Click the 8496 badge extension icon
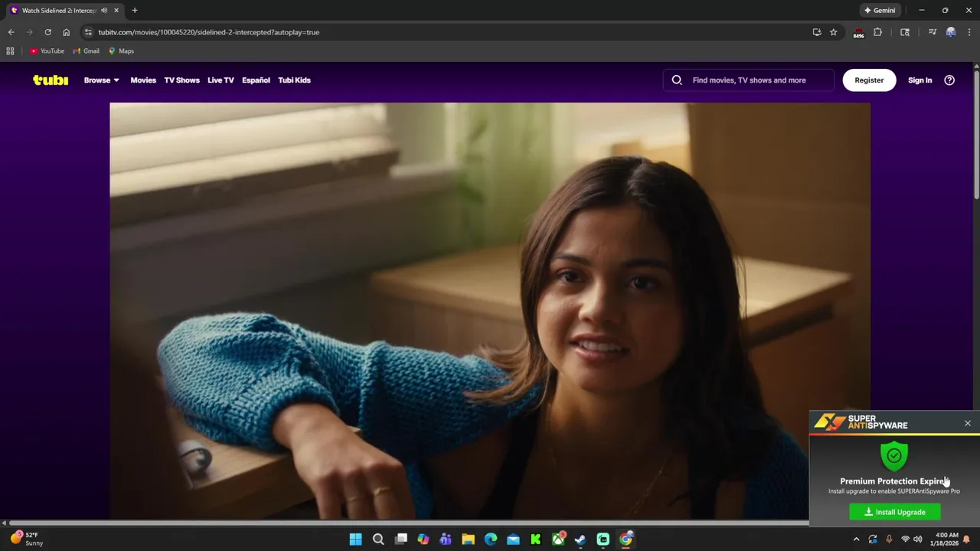The image size is (980, 551). 858,33
